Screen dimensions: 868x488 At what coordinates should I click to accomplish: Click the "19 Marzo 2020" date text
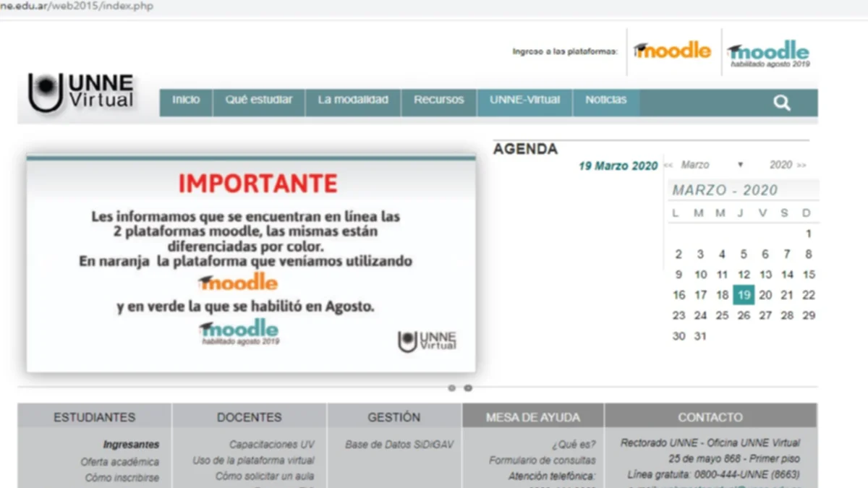click(618, 166)
